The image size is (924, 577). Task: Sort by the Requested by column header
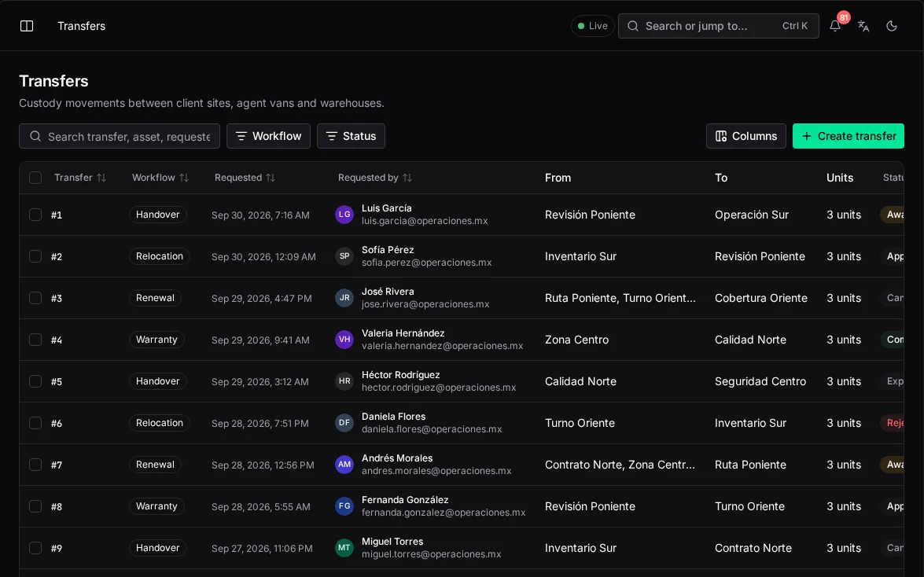375,178
